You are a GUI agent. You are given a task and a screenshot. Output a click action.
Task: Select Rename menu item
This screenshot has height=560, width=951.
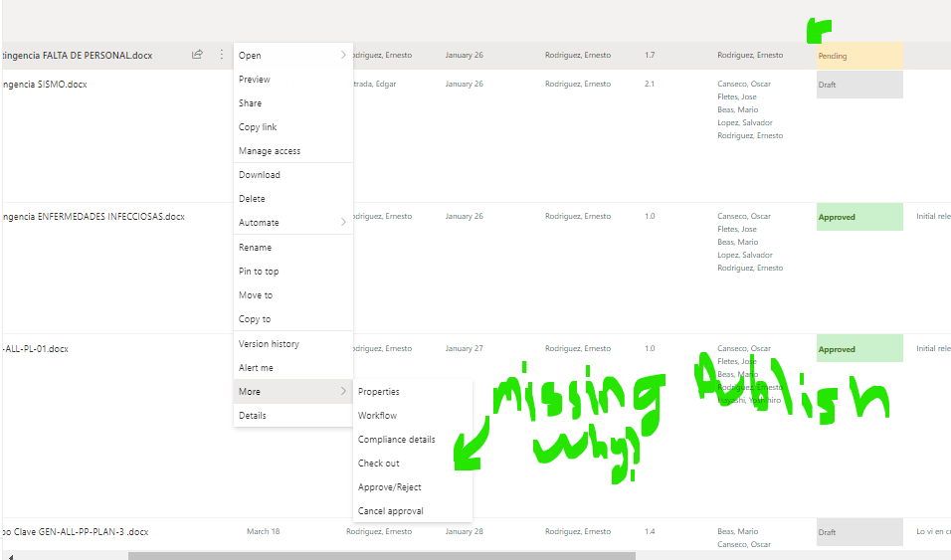point(292,248)
